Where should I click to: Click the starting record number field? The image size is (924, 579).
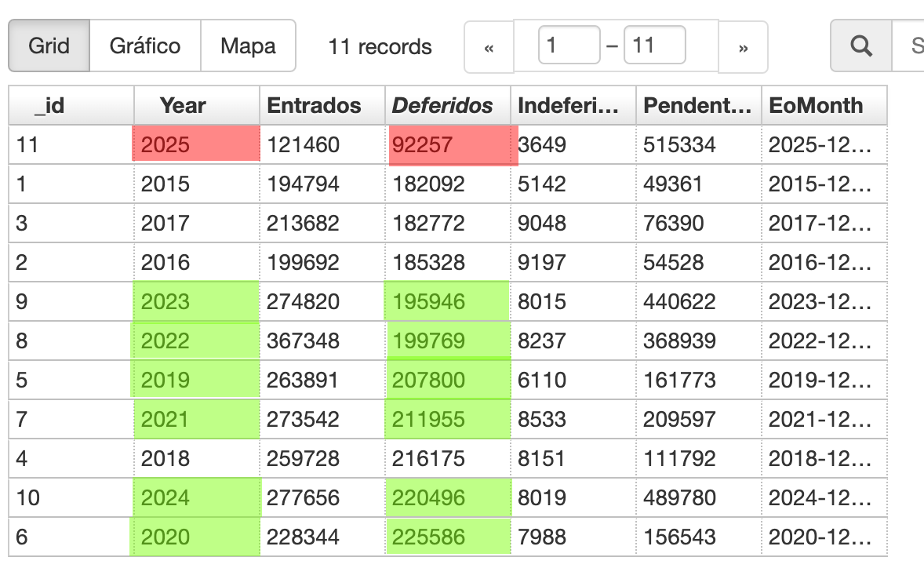pyautogui.click(x=569, y=46)
